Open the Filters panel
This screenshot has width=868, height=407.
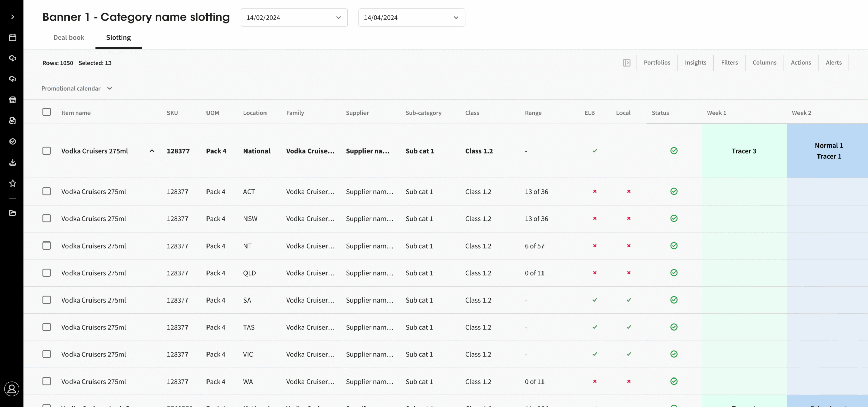729,63
